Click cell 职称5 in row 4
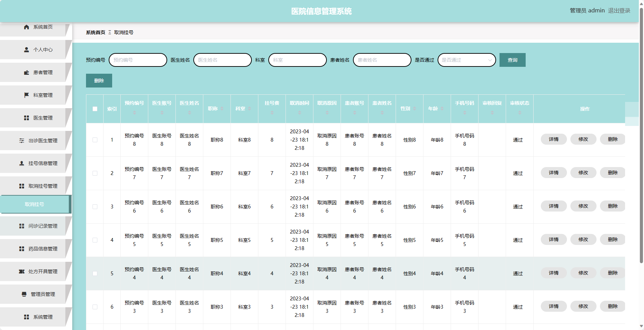Viewport: 644px width, 330px height. pos(217,240)
